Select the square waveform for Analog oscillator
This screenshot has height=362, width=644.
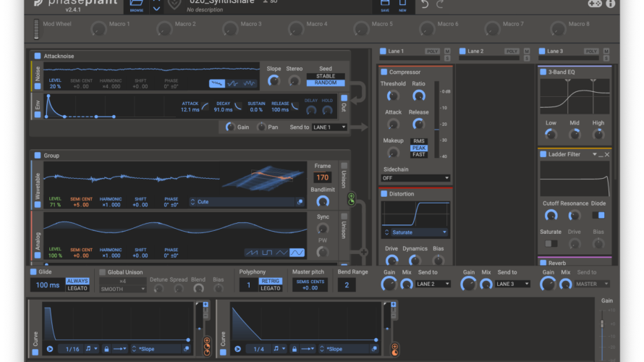click(266, 252)
